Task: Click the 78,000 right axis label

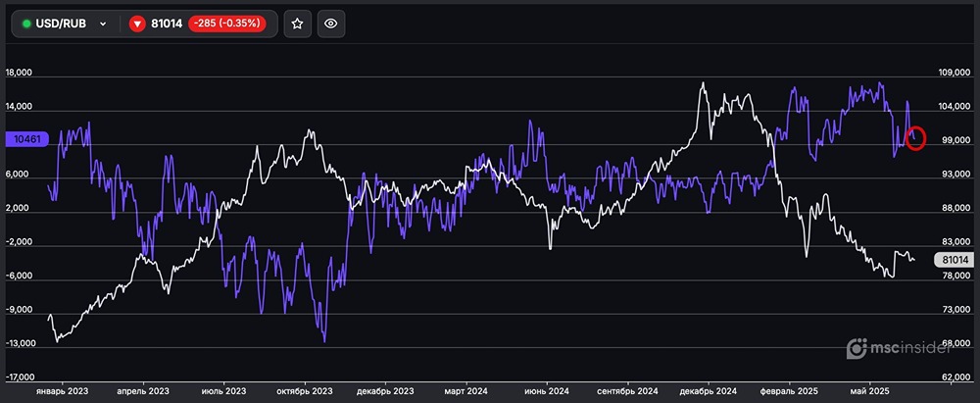Action: 956,276
